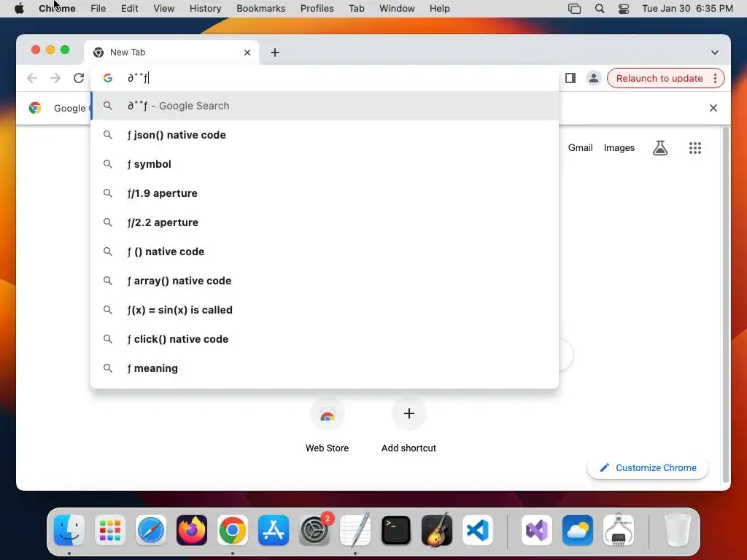Click the menu bar date and time
The width and height of the screenshot is (747, 560).
(x=687, y=9)
